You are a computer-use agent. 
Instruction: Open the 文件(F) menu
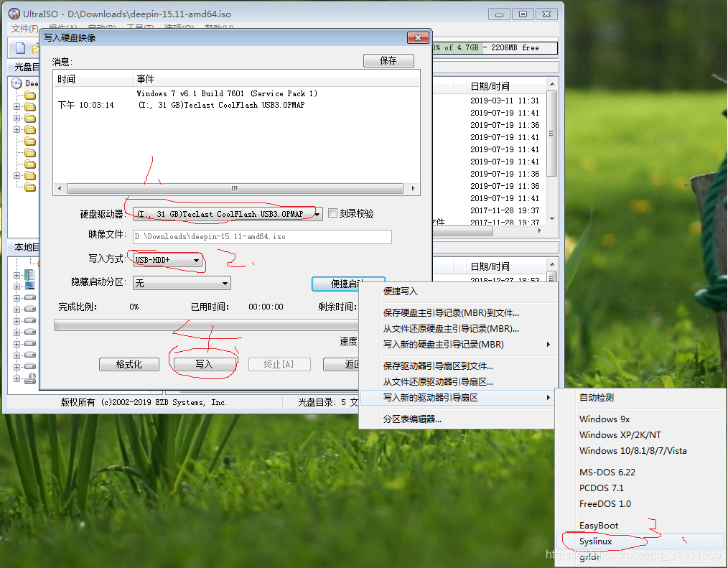point(25,28)
